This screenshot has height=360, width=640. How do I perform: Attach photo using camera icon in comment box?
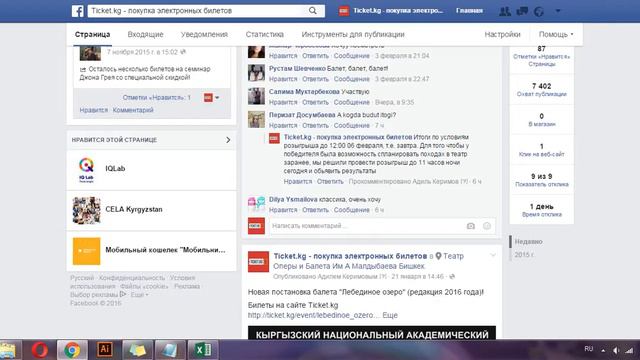click(x=471, y=226)
